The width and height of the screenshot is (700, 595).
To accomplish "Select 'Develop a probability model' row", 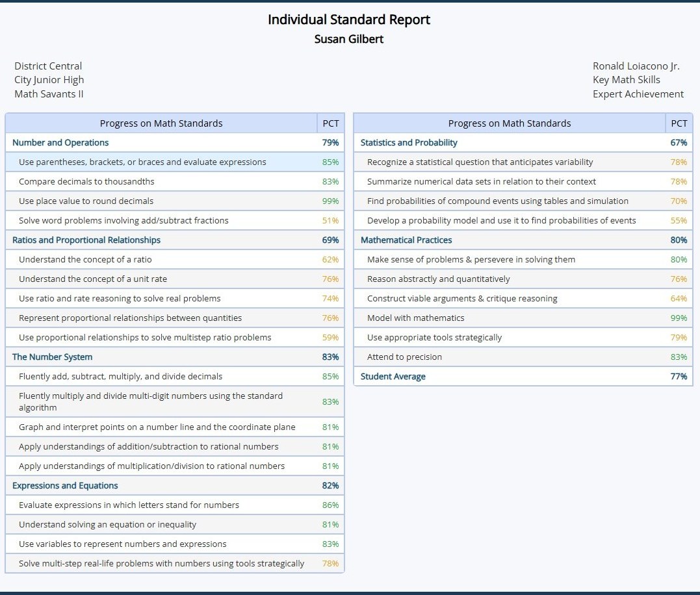I will point(523,220).
